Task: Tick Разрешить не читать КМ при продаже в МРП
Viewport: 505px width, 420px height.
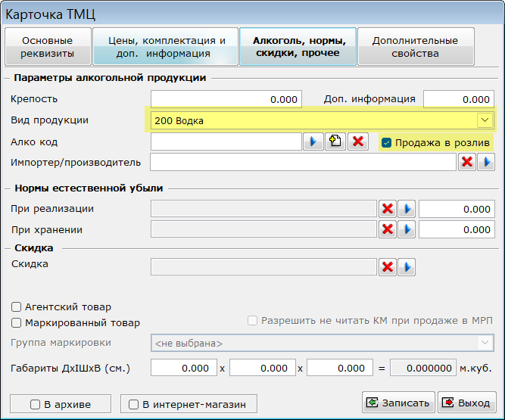Action: (252, 321)
